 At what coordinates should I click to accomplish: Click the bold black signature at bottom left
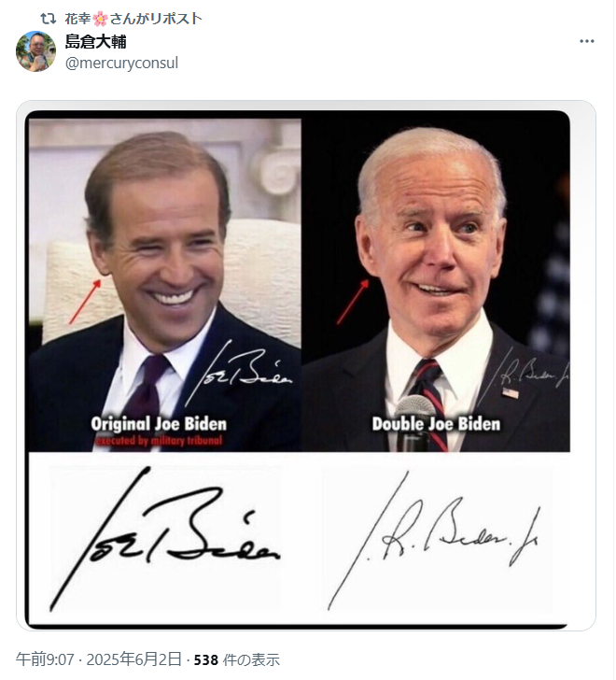(x=164, y=539)
